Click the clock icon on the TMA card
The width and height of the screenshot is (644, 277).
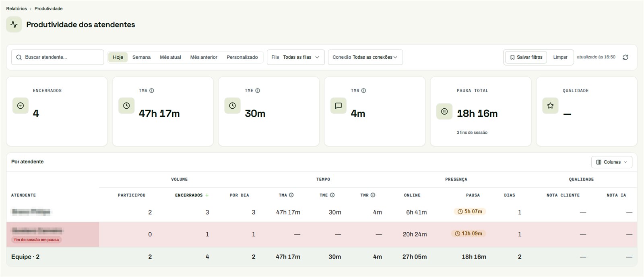click(126, 105)
